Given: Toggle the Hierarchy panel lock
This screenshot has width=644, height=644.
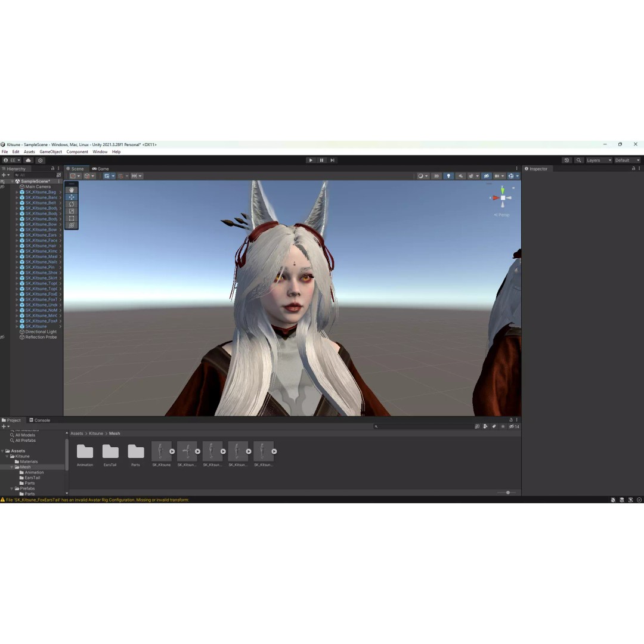Looking at the screenshot, I should tap(52, 168).
